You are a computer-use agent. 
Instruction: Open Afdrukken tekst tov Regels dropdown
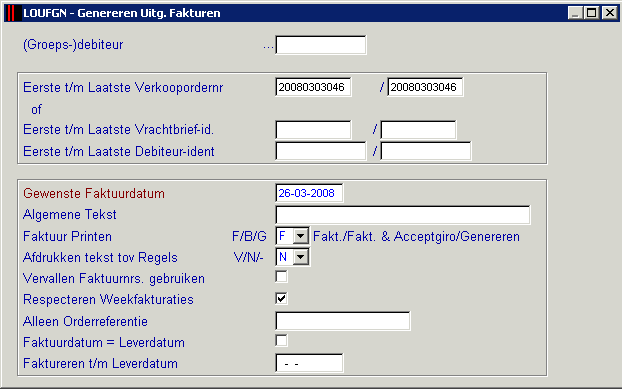point(301,257)
